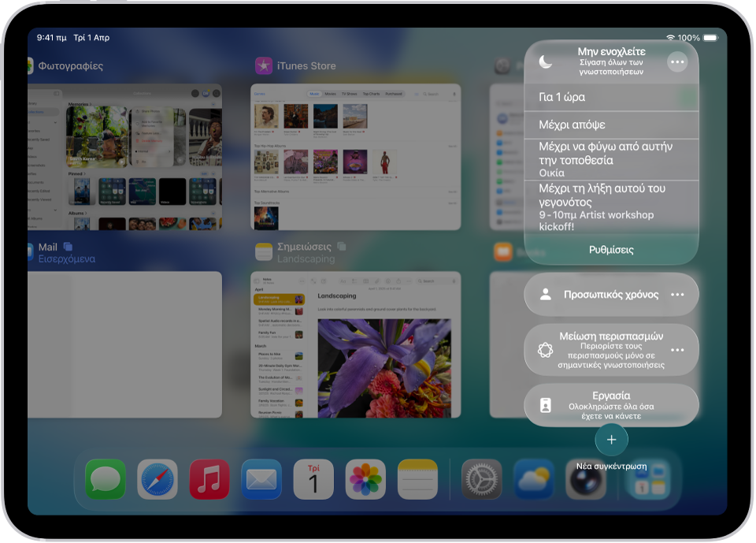Tap Νέα συγκέντρωση label

[x=611, y=467]
